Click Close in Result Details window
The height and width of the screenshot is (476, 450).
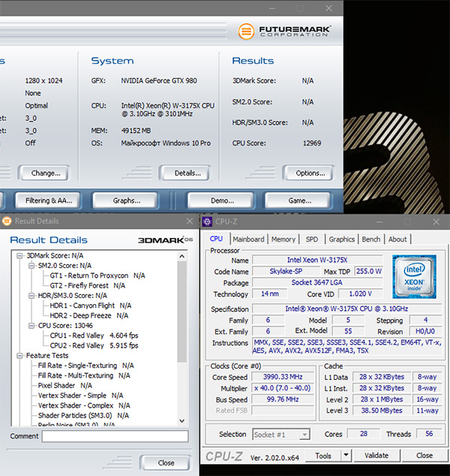(166, 463)
